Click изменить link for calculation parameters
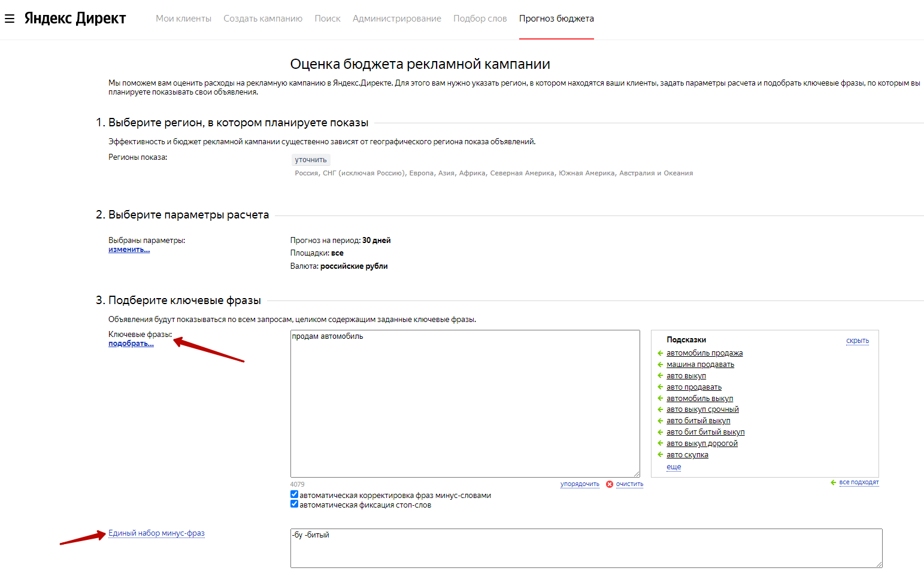This screenshot has width=924, height=577. click(x=129, y=250)
